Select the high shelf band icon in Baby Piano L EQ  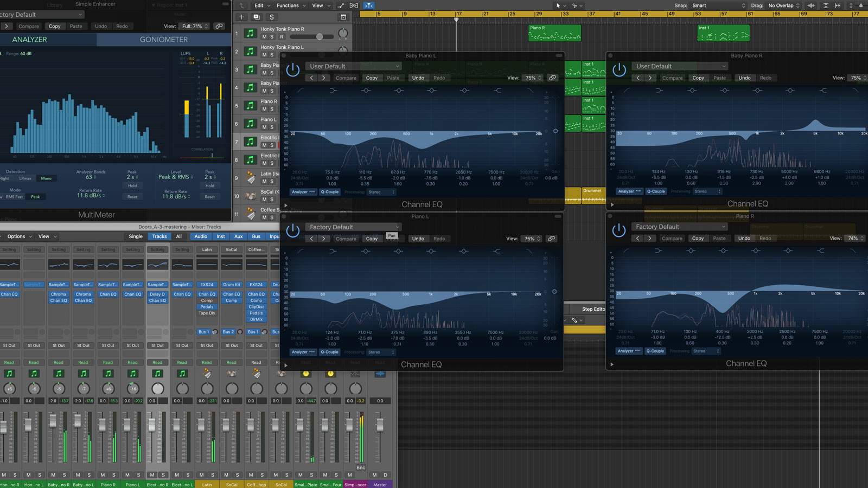tap(496, 91)
